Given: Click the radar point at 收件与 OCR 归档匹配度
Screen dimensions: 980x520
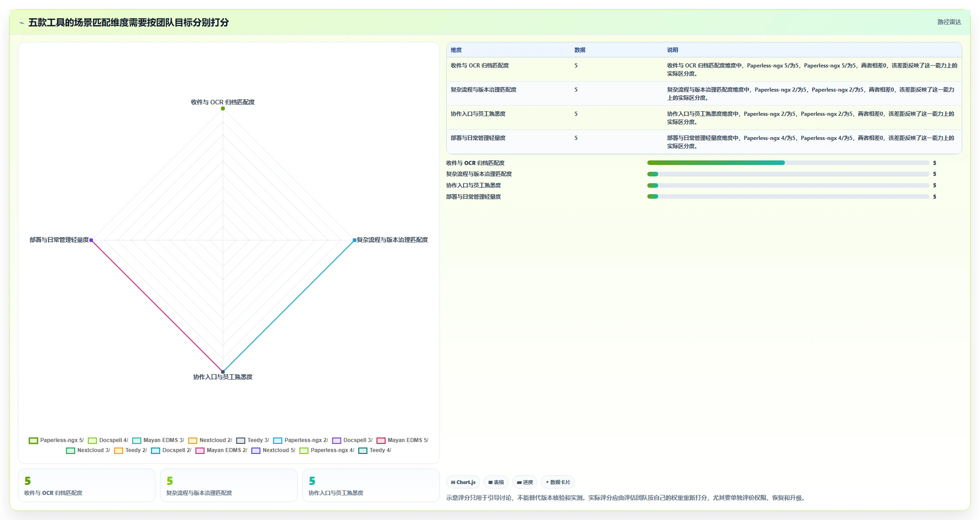Looking at the screenshot, I should (x=223, y=108).
